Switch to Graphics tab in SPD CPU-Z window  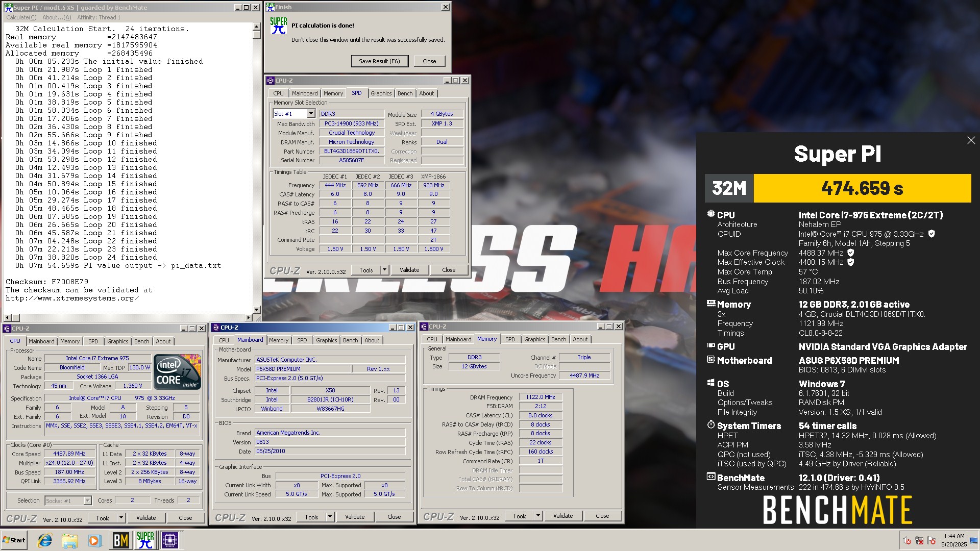(x=381, y=93)
